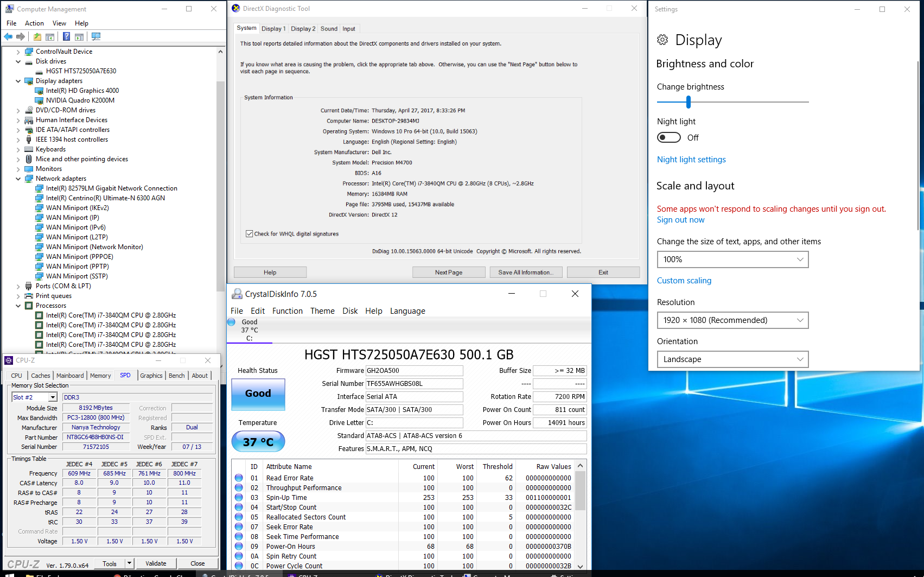This screenshot has height=577, width=924.
Task: Click Next Page in DirectX Diagnostic Tool
Action: 449,272
